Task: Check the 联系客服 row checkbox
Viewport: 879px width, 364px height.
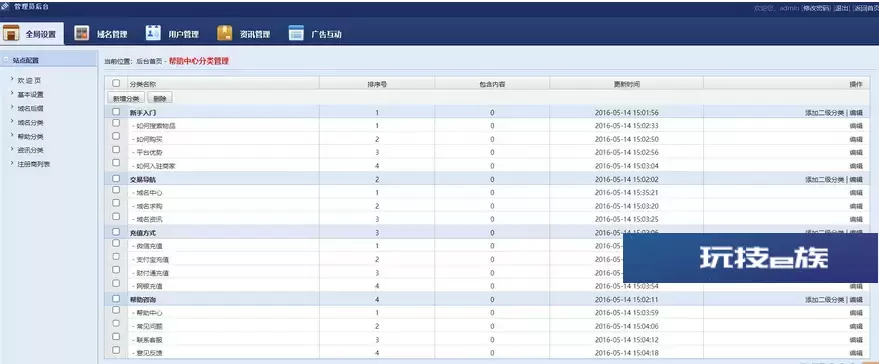Action: click(x=116, y=337)
